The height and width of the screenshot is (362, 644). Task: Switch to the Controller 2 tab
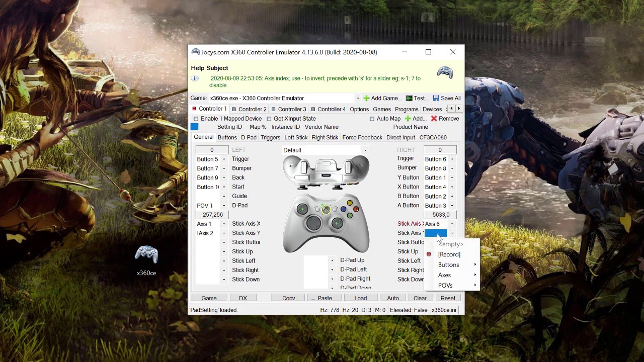[248, 109]
